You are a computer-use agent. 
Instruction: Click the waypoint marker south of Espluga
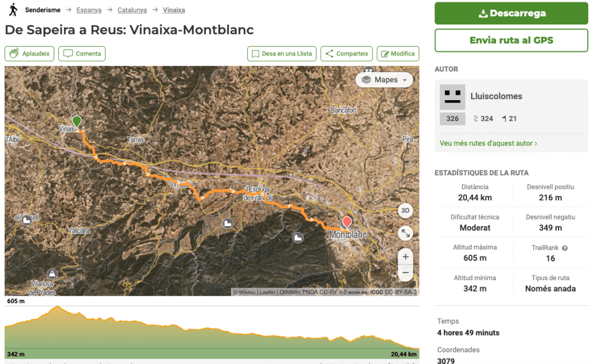coord(228,223)
